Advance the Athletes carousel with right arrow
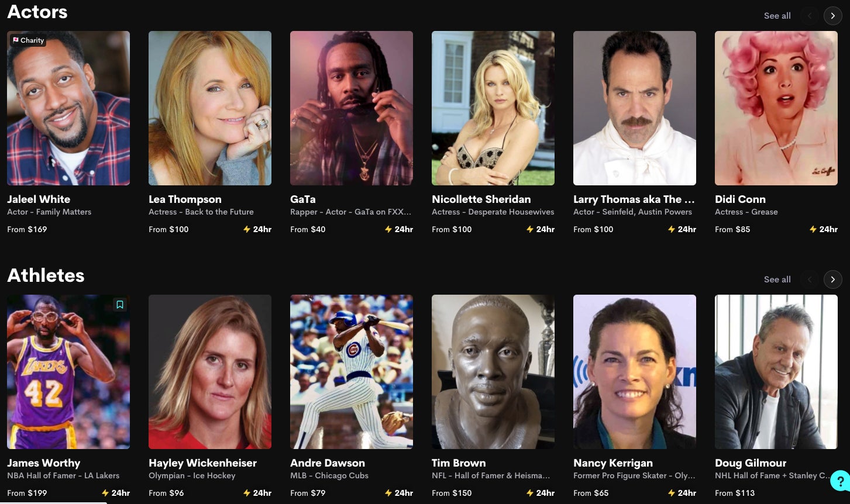This screenshot has height=504, width=850. [x=832, y=279]
